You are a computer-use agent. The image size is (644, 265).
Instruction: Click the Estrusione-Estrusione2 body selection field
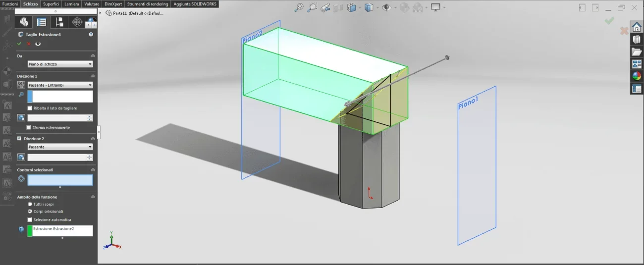(60, 230)
